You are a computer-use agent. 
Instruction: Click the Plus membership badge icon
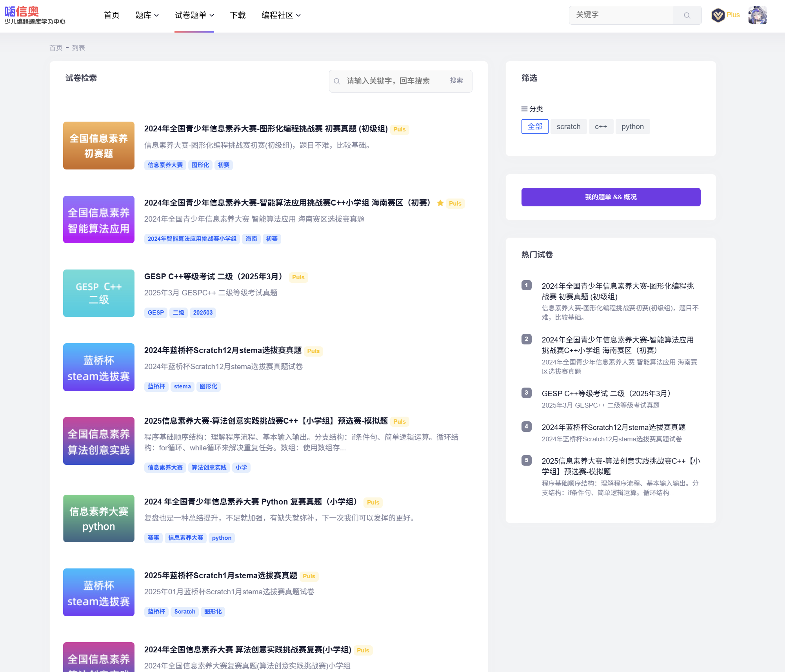(x=718, y=15)
